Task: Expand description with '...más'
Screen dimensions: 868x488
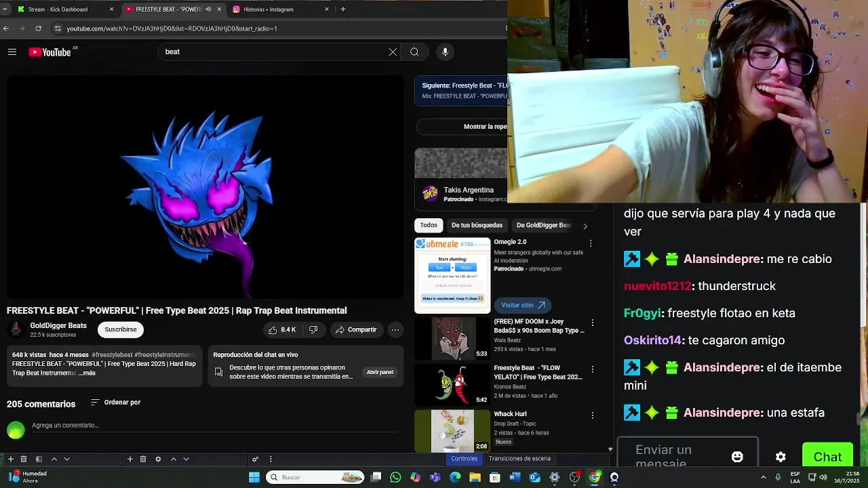Action: pyautogui.click(x=87, y=373)
